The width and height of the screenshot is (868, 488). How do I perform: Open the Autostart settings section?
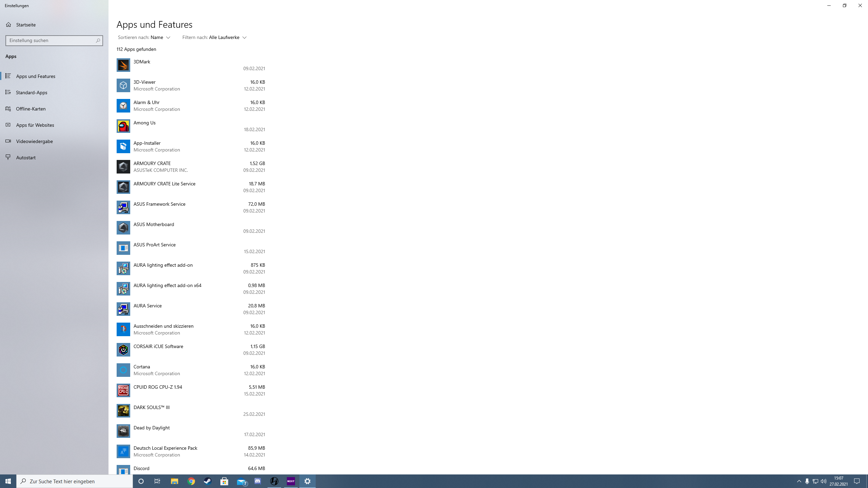click(x=26, y=157)
